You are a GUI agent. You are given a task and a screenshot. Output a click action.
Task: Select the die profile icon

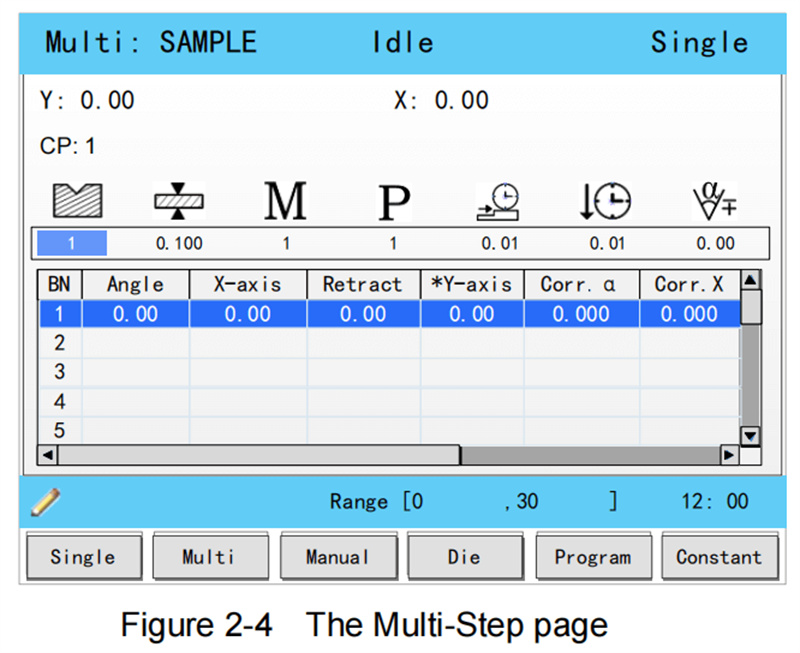[78, 200]
